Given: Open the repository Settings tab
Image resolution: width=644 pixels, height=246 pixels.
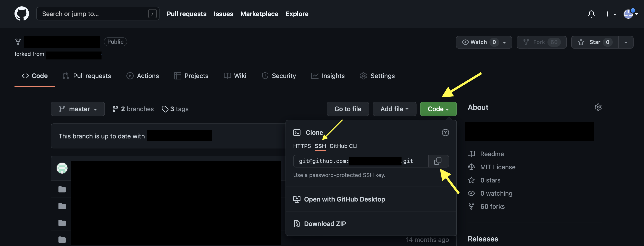Looking at the screenshot, I should (377, 76).
